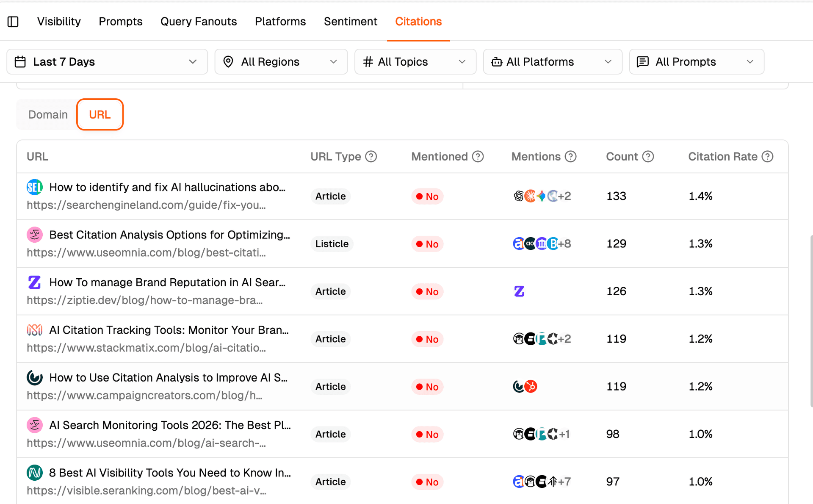Expand the All Regions dropdown
The height and width of the screenshot is (504, 813).
(x=281, y=62)
